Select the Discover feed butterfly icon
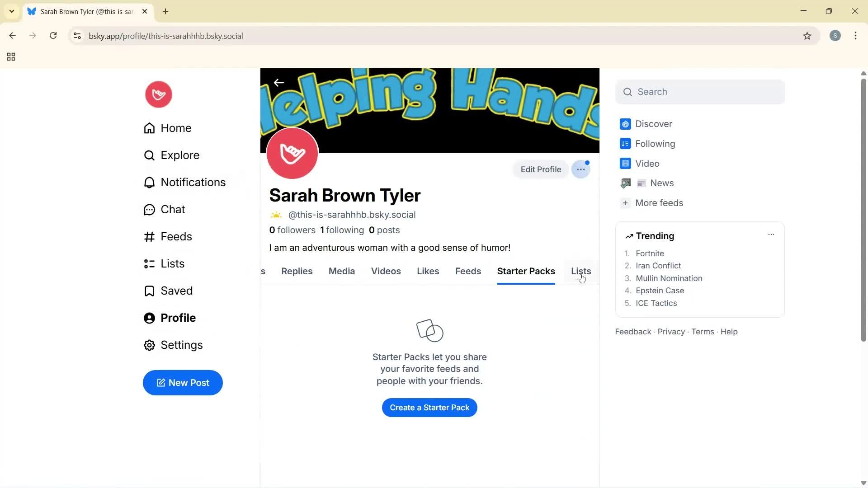This screenshot has height=488, width=868. coord(625,123)
